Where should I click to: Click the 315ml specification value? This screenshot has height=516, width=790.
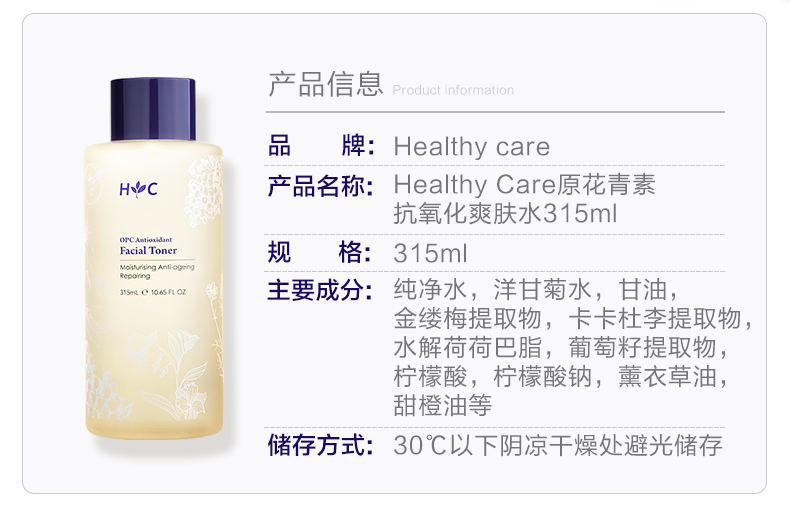tap(430, 253)
